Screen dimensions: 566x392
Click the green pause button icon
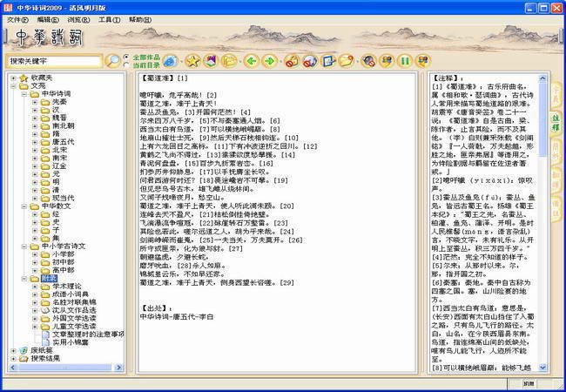405,61
